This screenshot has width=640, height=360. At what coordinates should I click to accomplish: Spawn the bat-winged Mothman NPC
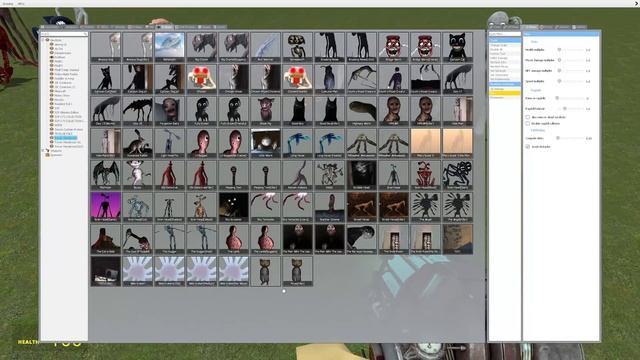point(105,175)
